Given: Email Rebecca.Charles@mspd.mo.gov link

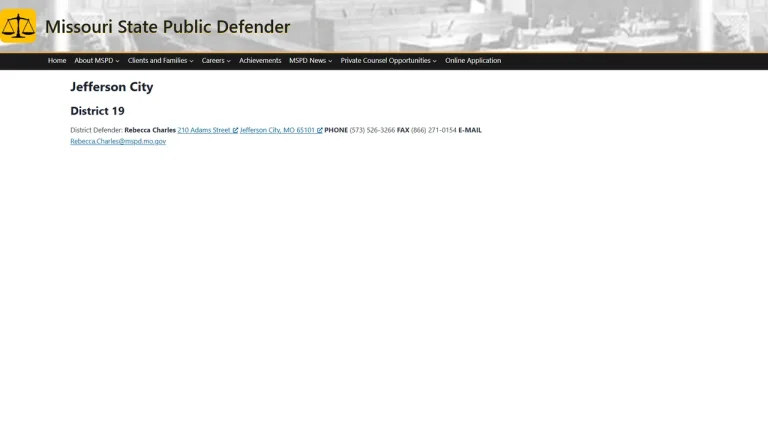Looking at the screenshot, I should [118, 141].
